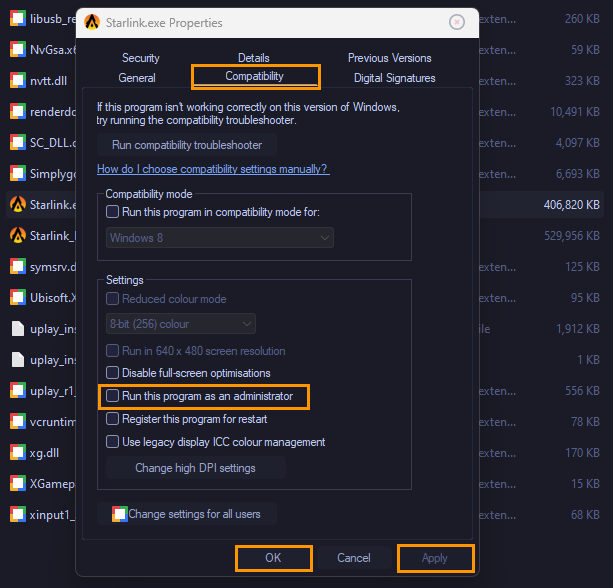Screen dimensions: 613x588
Task: Click the Ubisoft file icon in the list
Action: (x=18, y=297)
